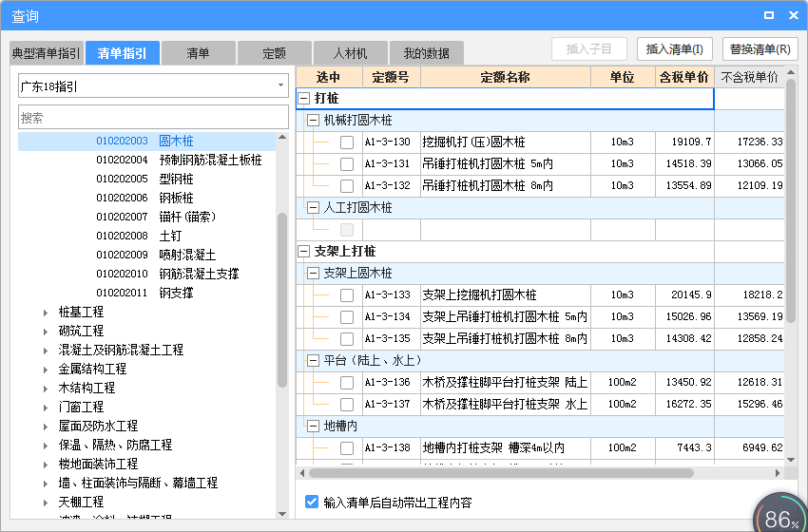808x532 pixels.
Task: Select tree item 010202006 钢板桩
Action: point(144,198)
